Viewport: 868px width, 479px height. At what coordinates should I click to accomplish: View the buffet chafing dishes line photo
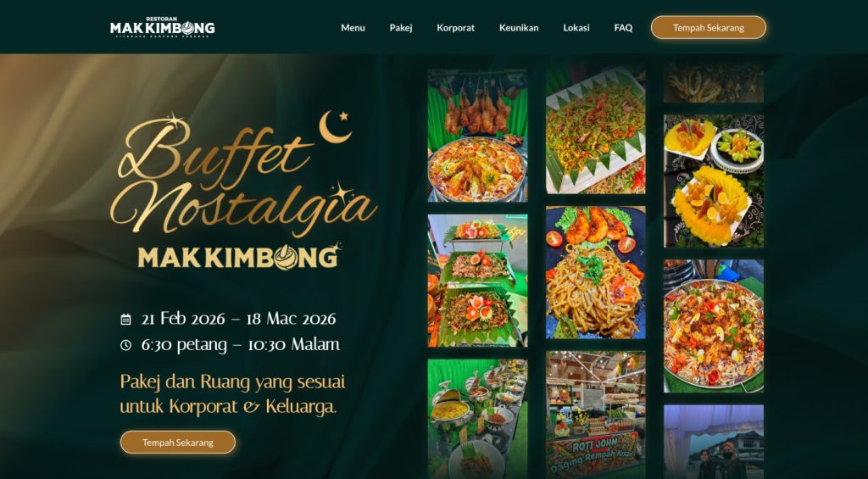coord(477,419)
